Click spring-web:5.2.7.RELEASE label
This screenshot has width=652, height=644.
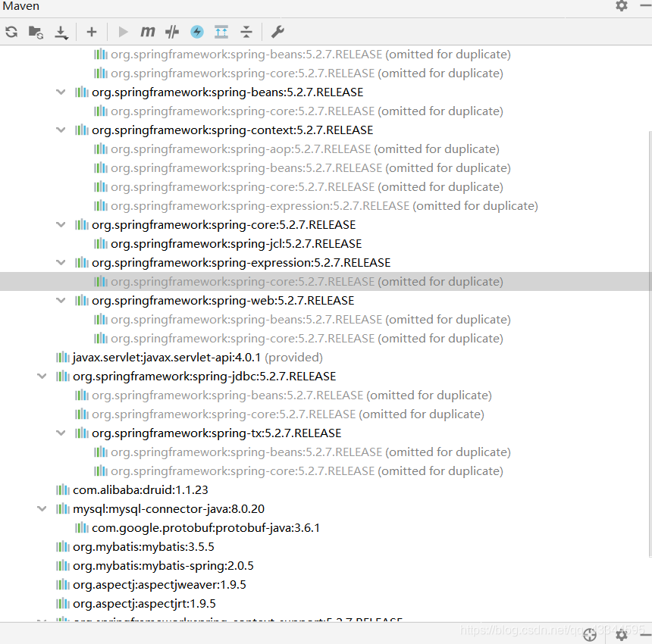(x=223, y=300)
